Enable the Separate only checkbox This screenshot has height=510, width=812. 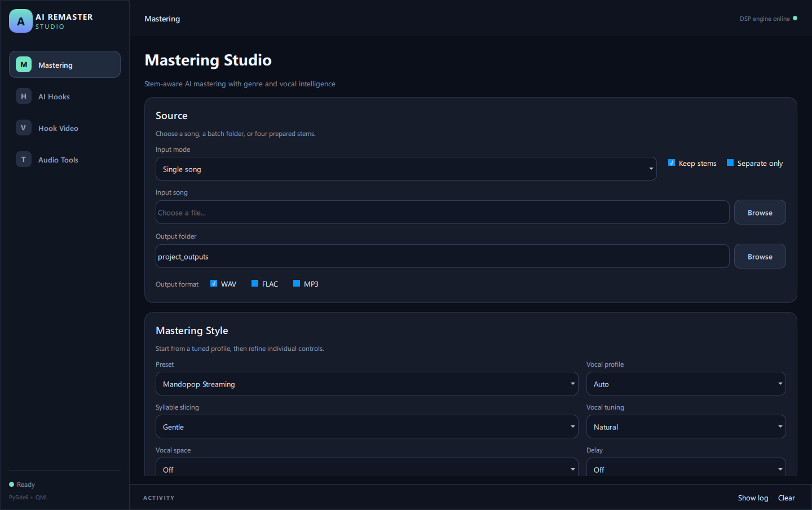(730, 162)
